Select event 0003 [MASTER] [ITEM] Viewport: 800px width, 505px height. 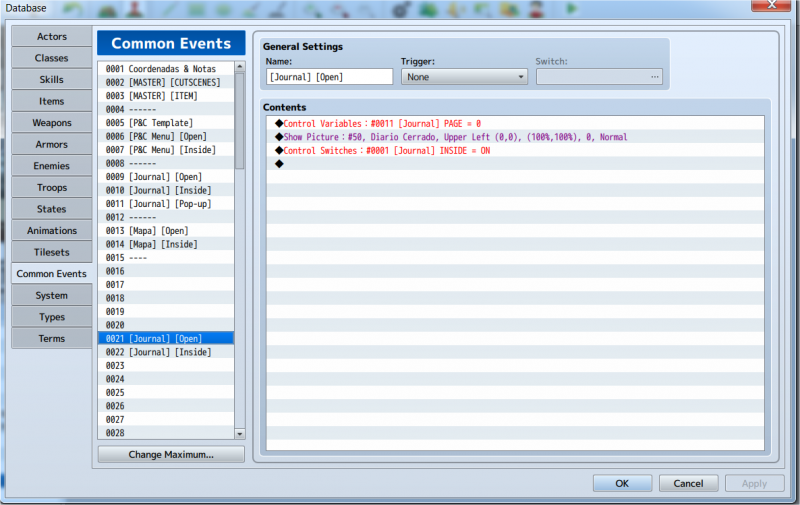click(166, 96)
